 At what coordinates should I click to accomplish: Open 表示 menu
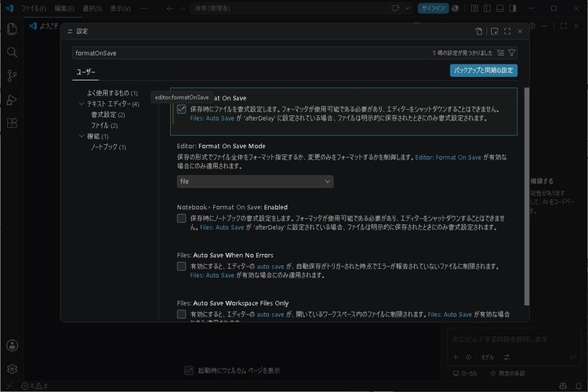[121, 9]
